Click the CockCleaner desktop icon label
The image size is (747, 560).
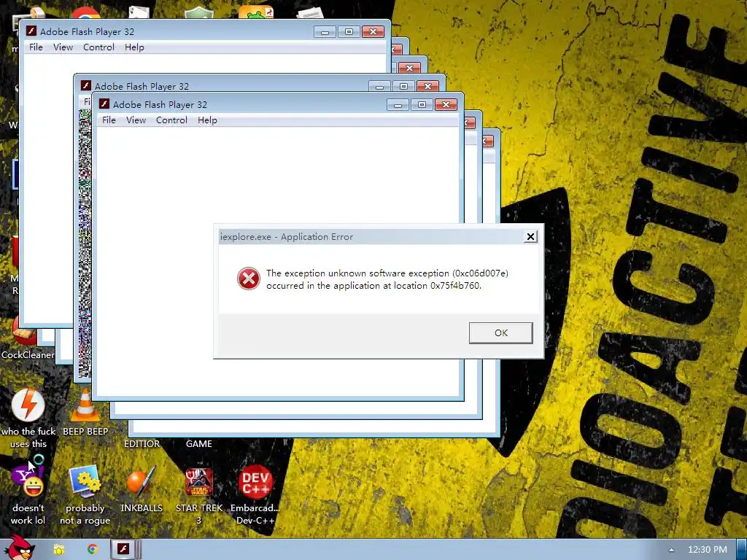[x=28, y=355]
